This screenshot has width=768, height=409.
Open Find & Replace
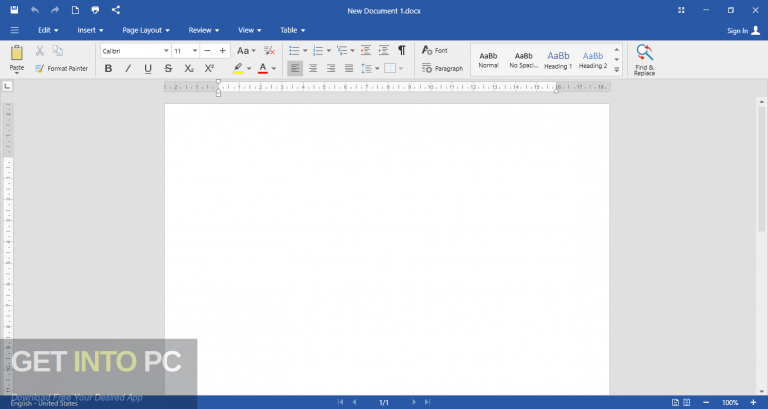[x=644, y=60]
